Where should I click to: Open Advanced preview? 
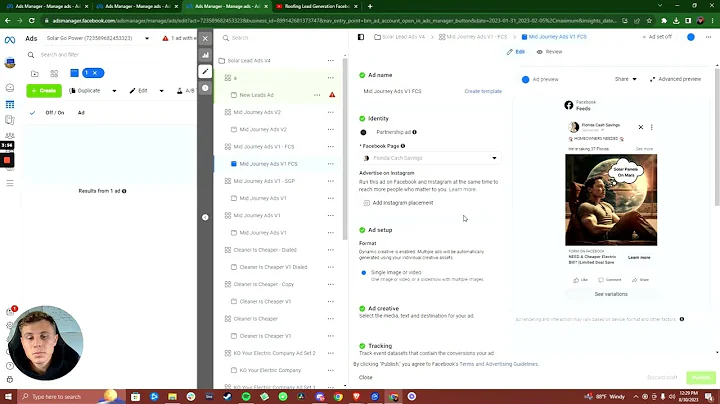(x=675, y=79)
